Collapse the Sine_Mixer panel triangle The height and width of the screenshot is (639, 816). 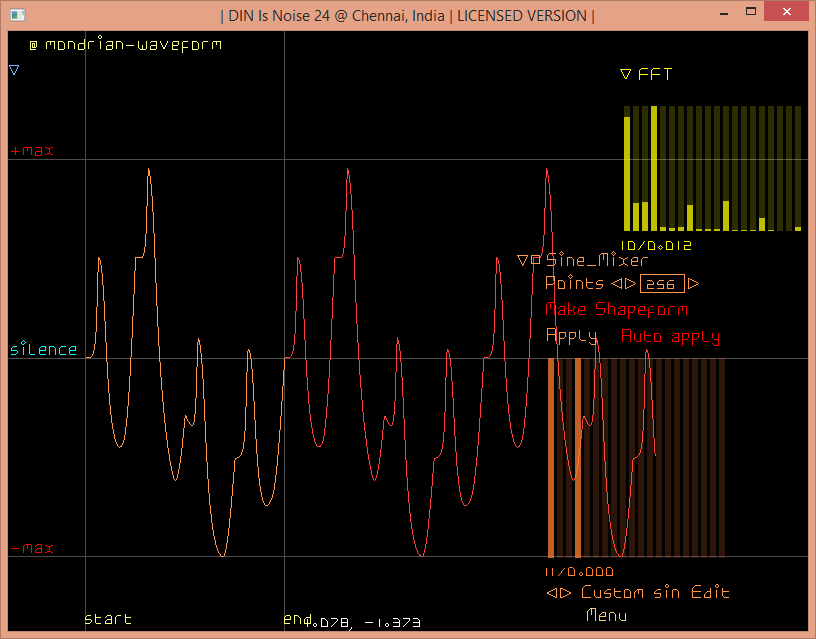522,260
